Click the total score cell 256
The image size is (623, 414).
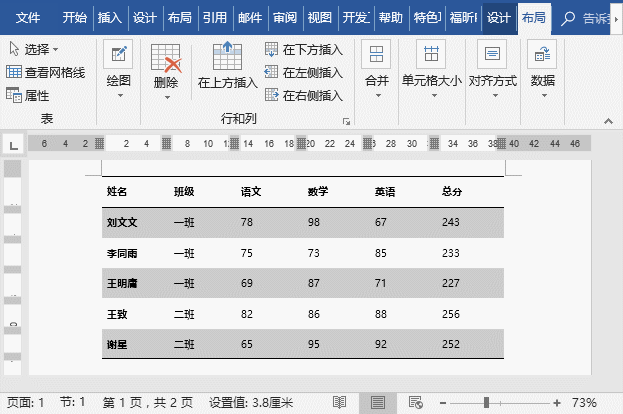(x=451, y=314)
